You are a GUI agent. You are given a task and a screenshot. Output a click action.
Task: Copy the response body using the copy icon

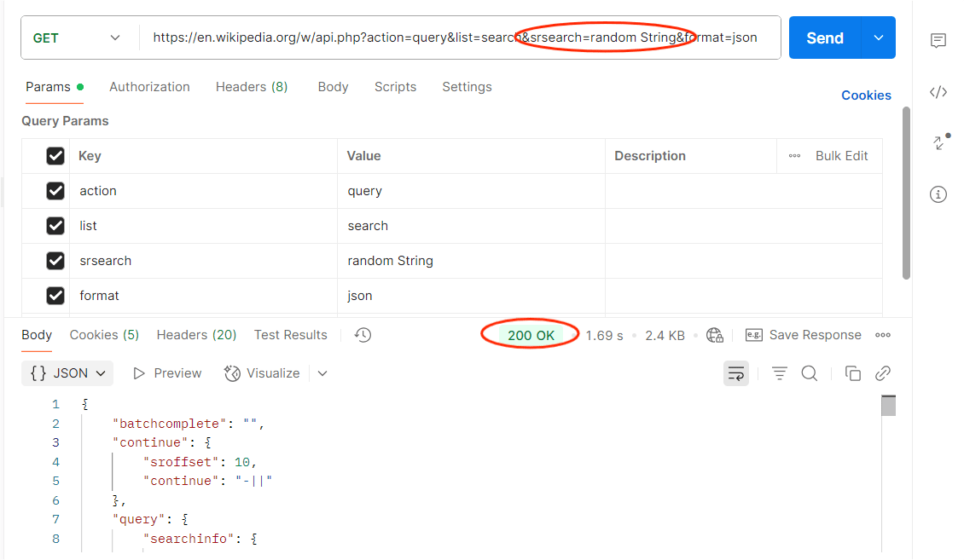click(x=853, y=373)
